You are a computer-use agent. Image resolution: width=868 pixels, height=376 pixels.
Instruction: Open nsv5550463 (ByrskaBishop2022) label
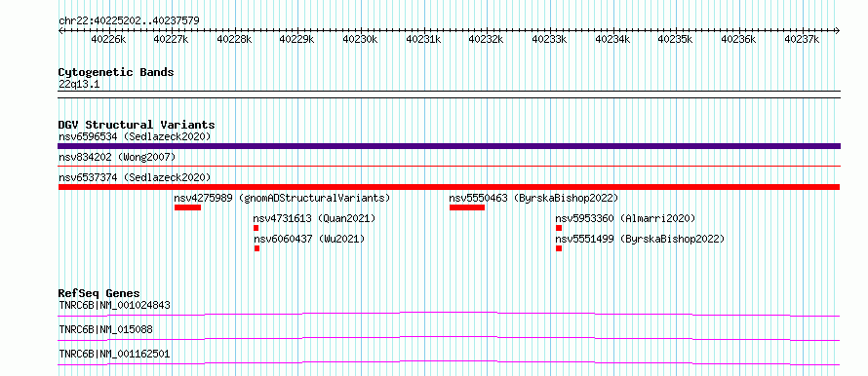533,198
